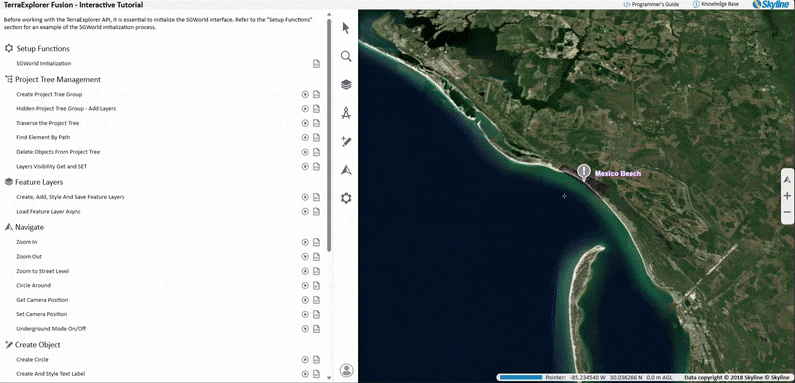Run Underground Mode On/Off example
Viewport: 795px width, 383px height.
(x=305, y=329)
